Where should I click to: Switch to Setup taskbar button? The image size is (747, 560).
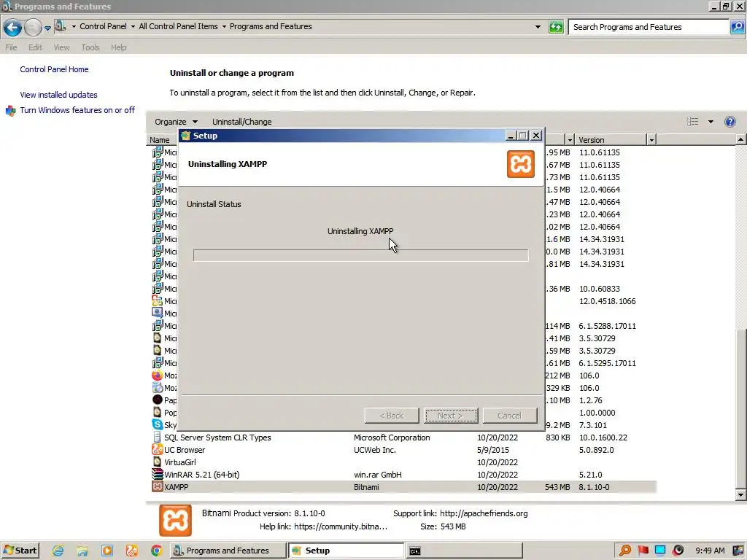coord(347,551)
